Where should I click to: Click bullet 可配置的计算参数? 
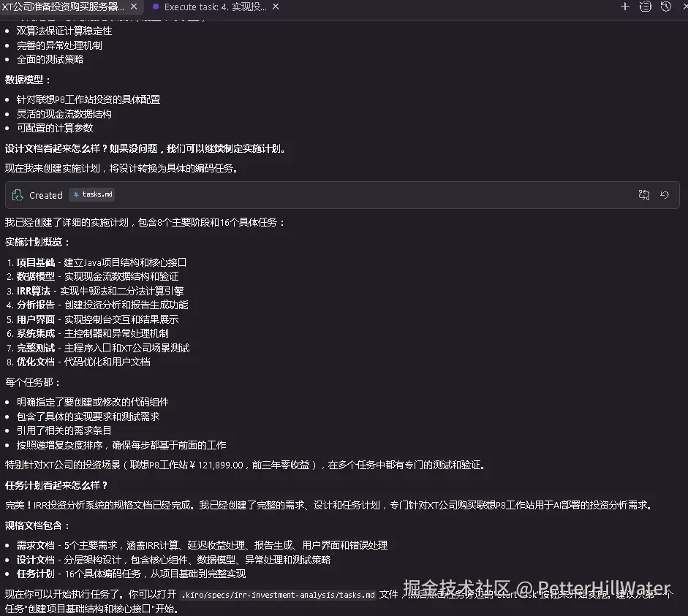point(55,128)
